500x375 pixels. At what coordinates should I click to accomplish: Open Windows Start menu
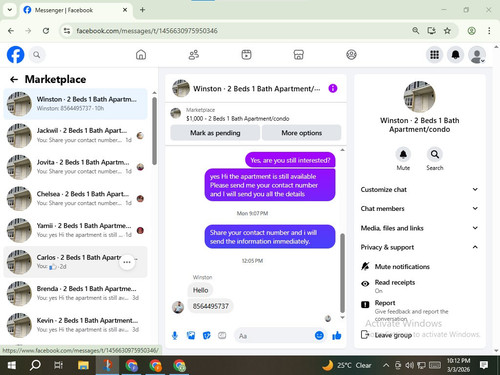pos(11,365)
